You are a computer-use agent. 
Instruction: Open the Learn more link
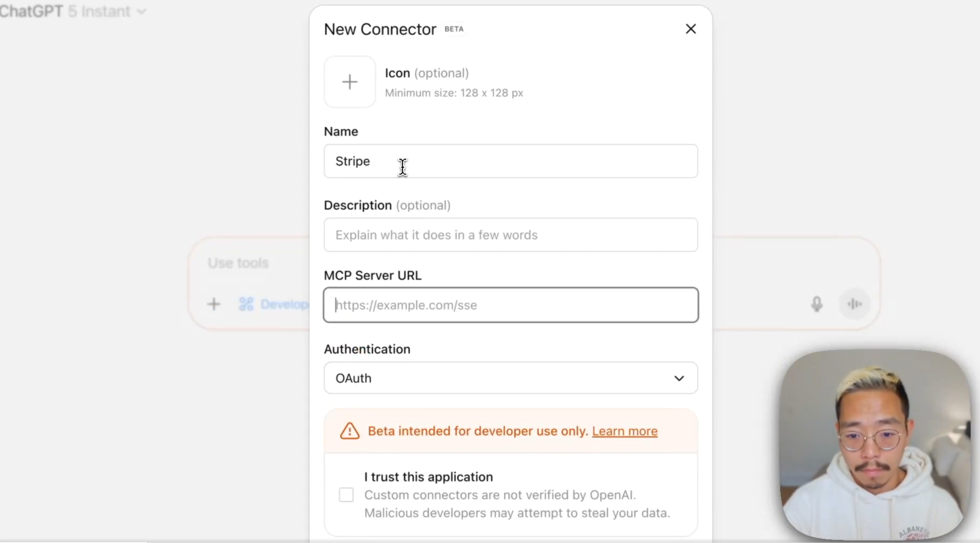tap(624, 431)
